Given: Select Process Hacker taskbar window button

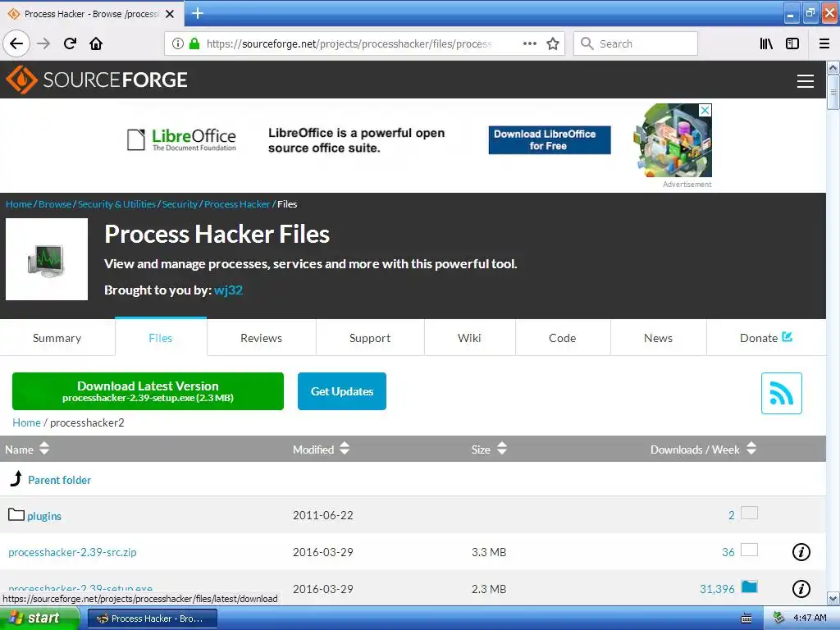Looking at the screenshot, I should coord(152,619).
